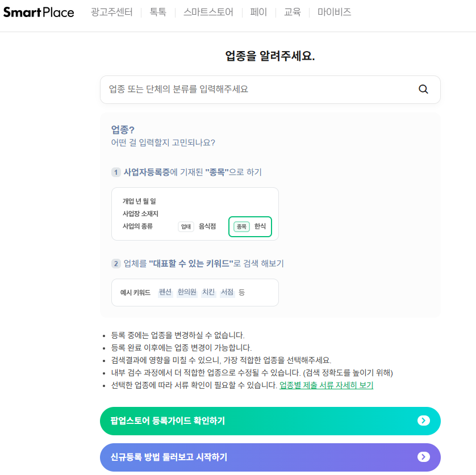Click the number 1 step badge
Image resolution: width=476 pixels, height=475 pixels.
pos(116,173)
